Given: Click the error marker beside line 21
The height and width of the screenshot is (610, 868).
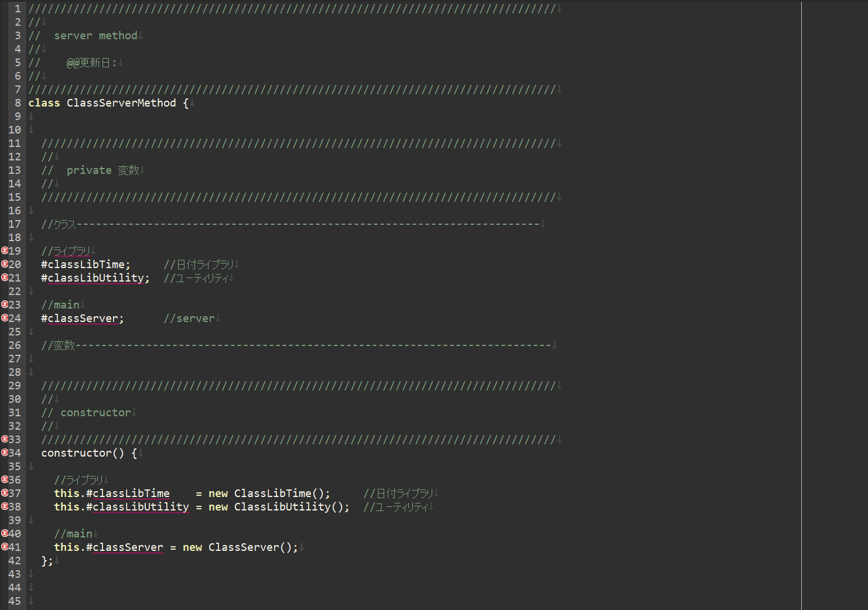Looking at the screenshot, I should pyautogui.click(x=5, y=277).
